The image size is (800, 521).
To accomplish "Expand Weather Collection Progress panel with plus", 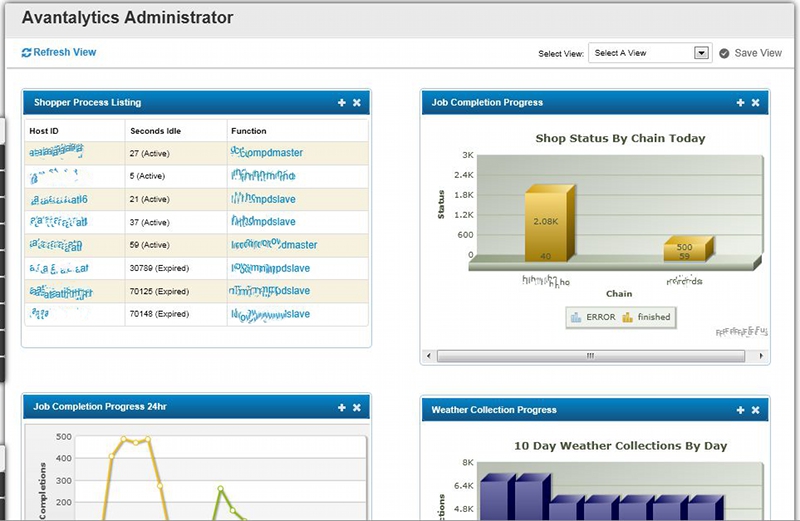I will [740, 410].
